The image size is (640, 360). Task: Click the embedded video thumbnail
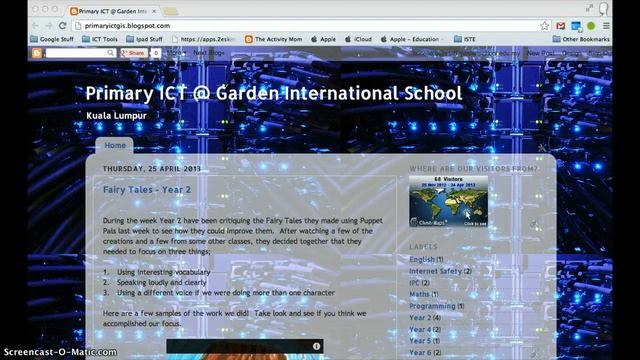tap(245, 349)
